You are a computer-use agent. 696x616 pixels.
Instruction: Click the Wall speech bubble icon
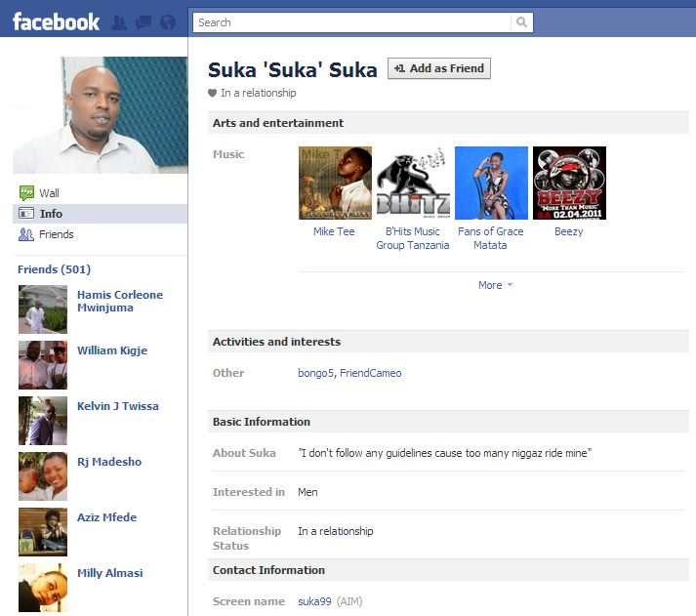pos(26,193)
